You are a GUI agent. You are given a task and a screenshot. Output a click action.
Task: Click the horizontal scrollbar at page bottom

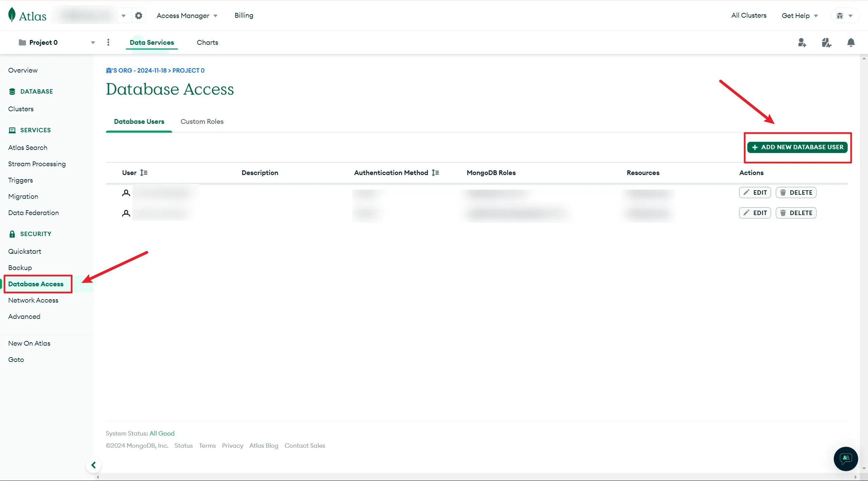click(475, 477)
